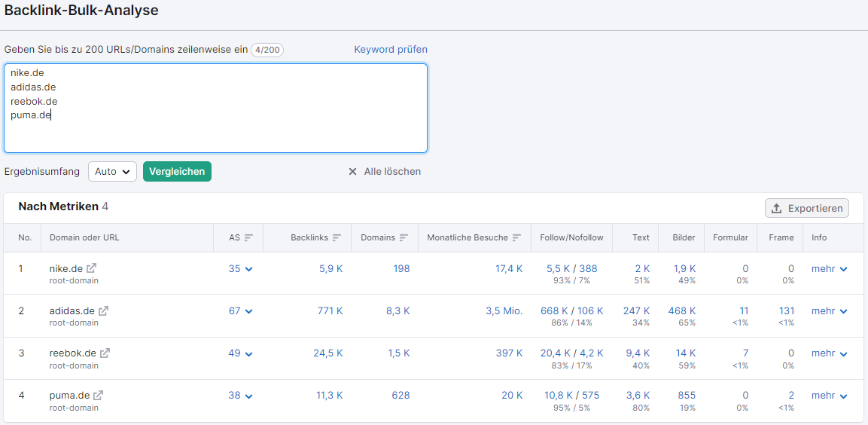
Task: Open nike.de backlinks 5,9 K
Action: (331, 269)
